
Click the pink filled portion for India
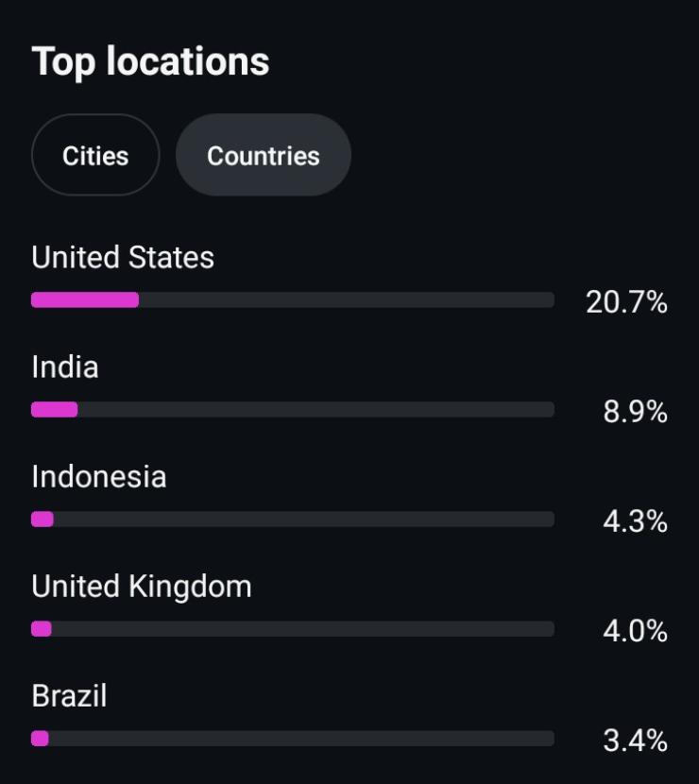[x=55, y=410]
